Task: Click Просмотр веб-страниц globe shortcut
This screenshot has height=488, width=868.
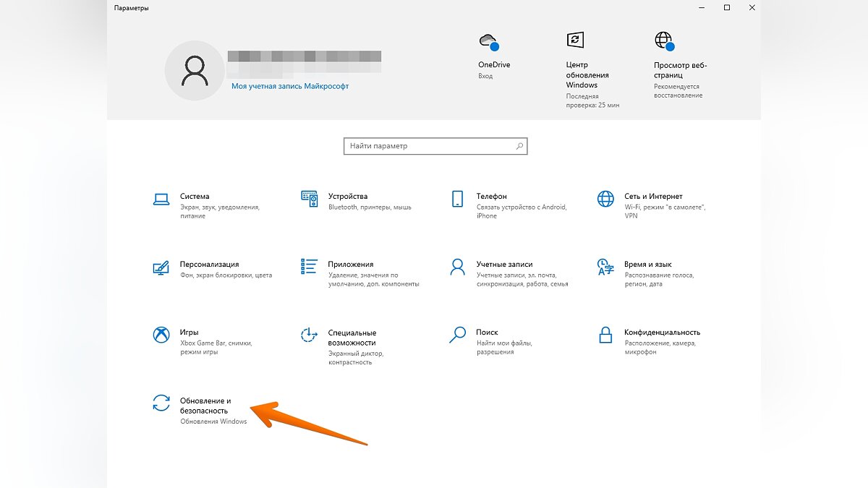Action: (663, 40)
